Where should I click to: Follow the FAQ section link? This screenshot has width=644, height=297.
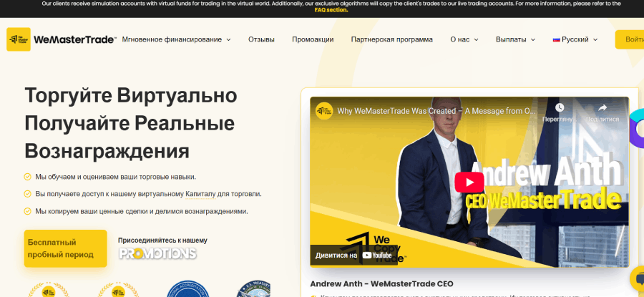[331, 9]
